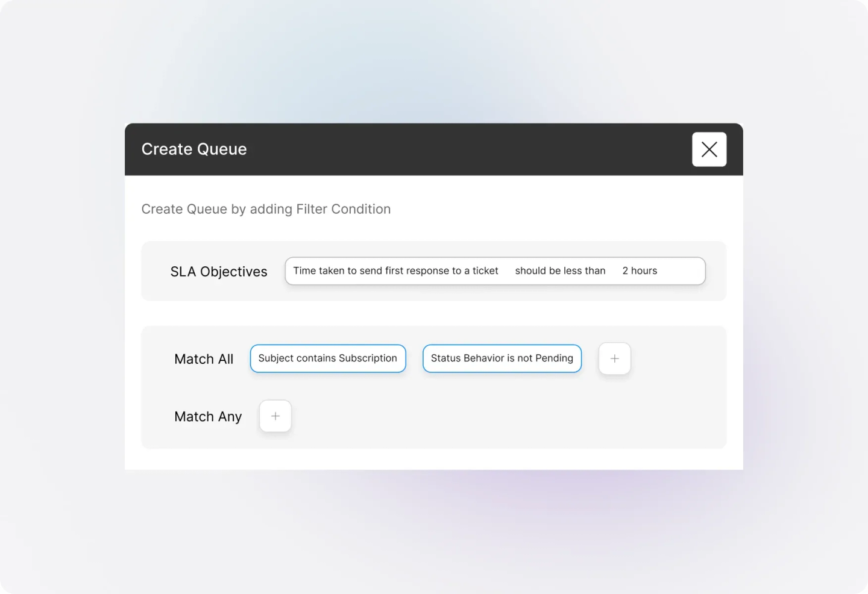The width and height of the screenshot is (868, 594).
Task: Click the 'Match All' label
Action: [204, 359]
